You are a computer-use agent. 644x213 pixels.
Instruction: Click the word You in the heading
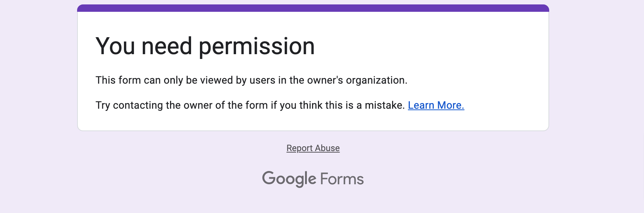pyautogui.click(x=115, y=46)
